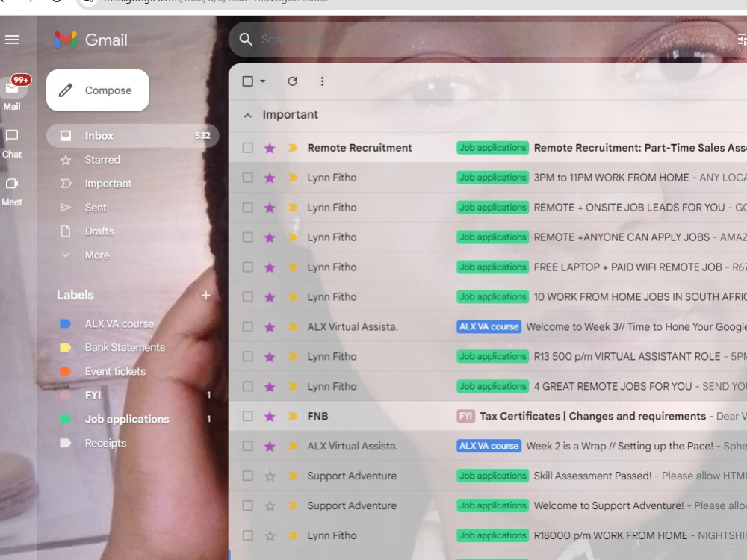Viewport: 747px width, 560px height.
Task: Tick the Skill Assessment Passed email checkbox
Action: point(248,476)
